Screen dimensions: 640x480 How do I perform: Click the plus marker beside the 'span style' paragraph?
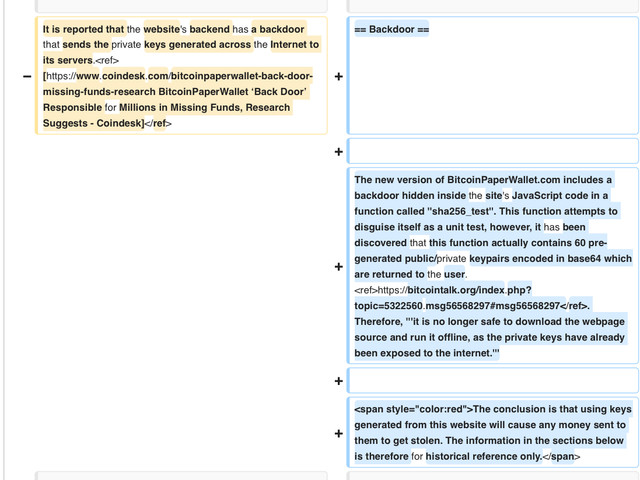pos(338,433)
